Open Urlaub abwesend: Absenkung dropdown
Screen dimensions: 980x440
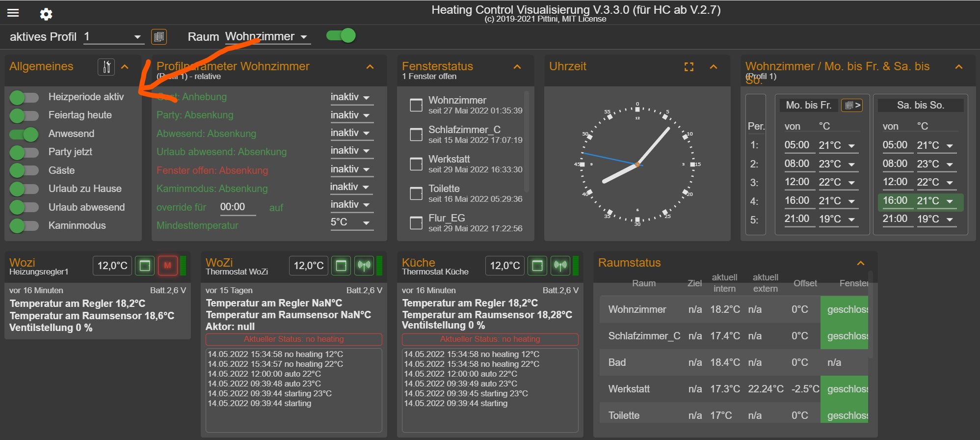pos(352,151)
